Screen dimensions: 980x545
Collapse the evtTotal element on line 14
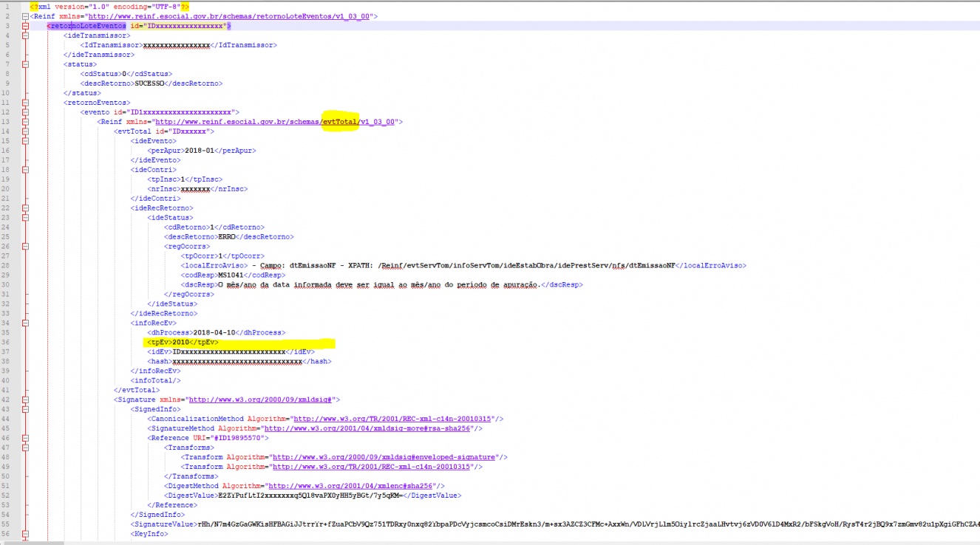coord(26,131)
